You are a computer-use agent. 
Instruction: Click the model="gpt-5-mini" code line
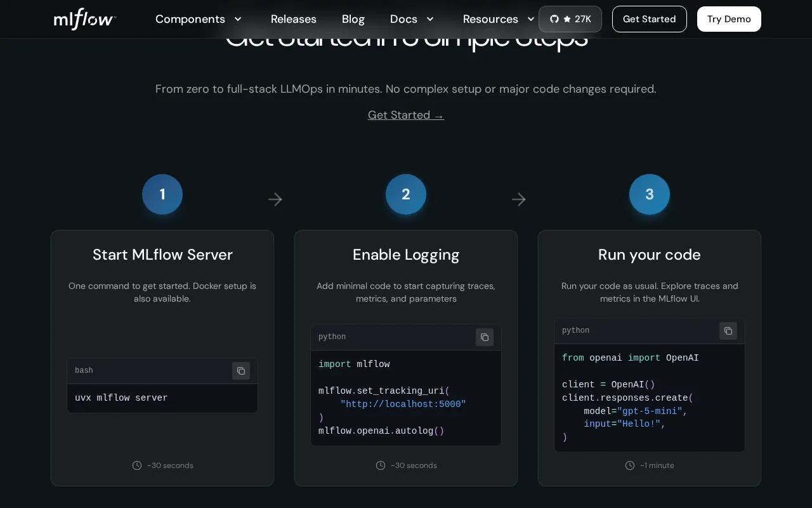[x=636, y=411]
